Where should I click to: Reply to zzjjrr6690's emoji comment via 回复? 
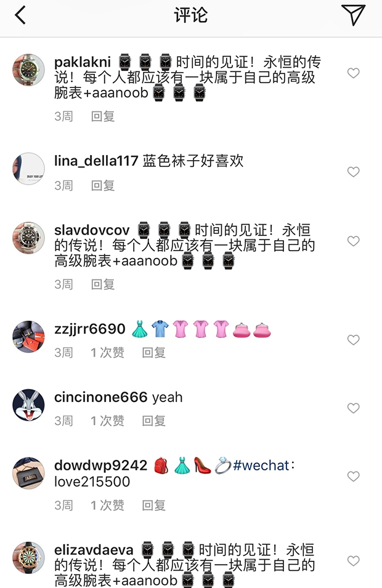154,353
